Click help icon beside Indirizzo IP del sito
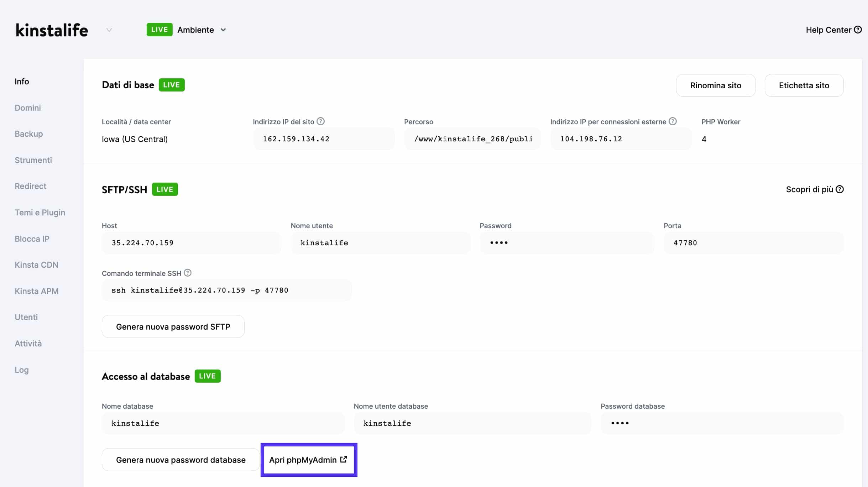 (320, 121)
